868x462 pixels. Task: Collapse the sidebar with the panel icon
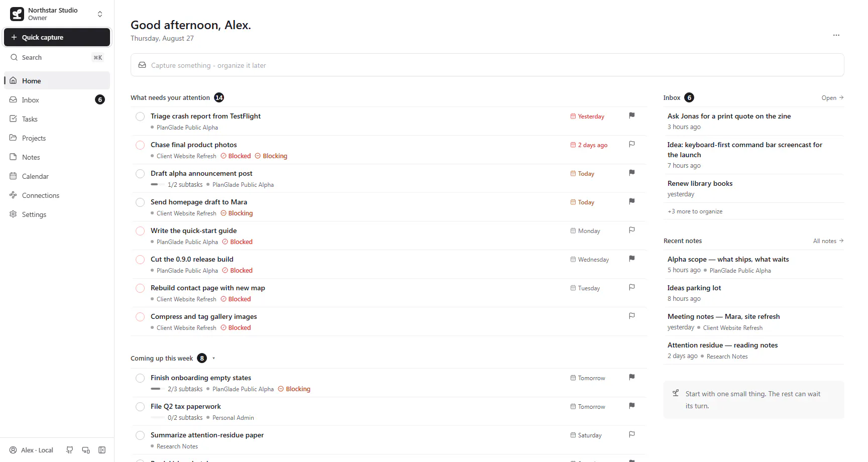pos(102,450)
